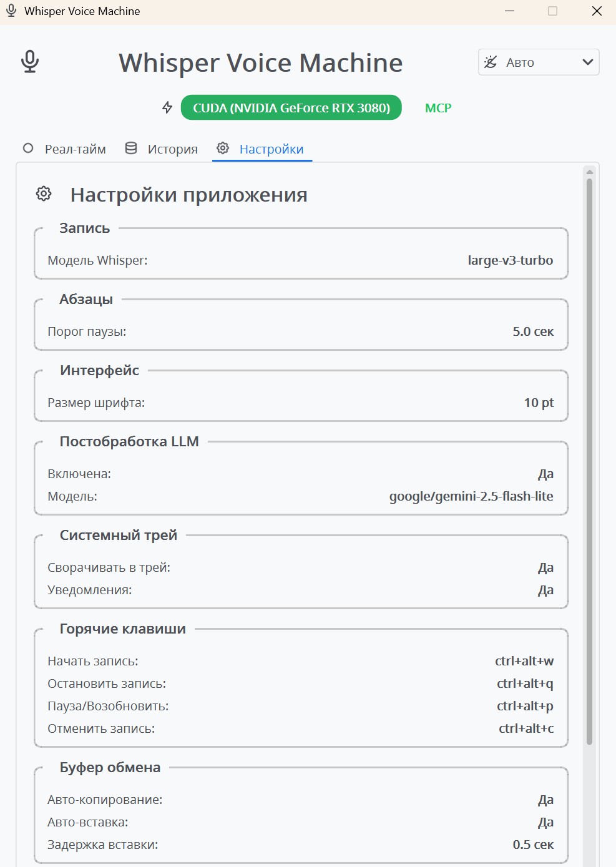The width and height of the screenshot is (616, 867).
Task: Click the circle icon on the Реал-тайм tab
Action: (28, 149)
